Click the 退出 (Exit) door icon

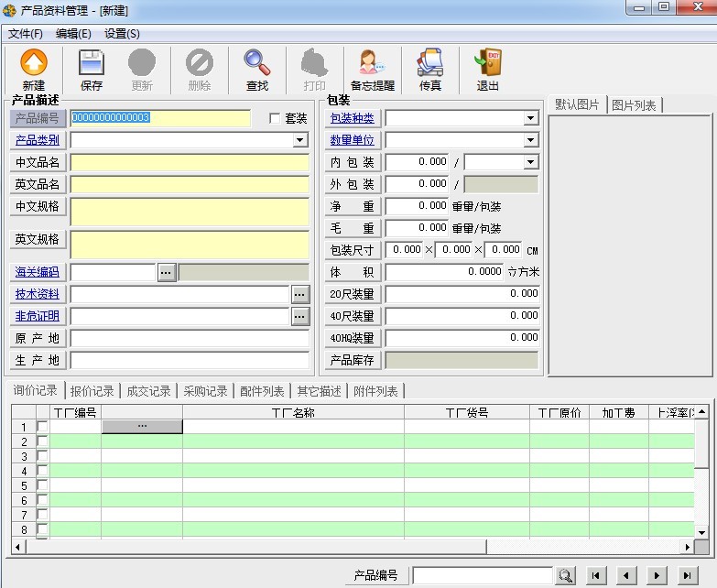tap(487, 63)
